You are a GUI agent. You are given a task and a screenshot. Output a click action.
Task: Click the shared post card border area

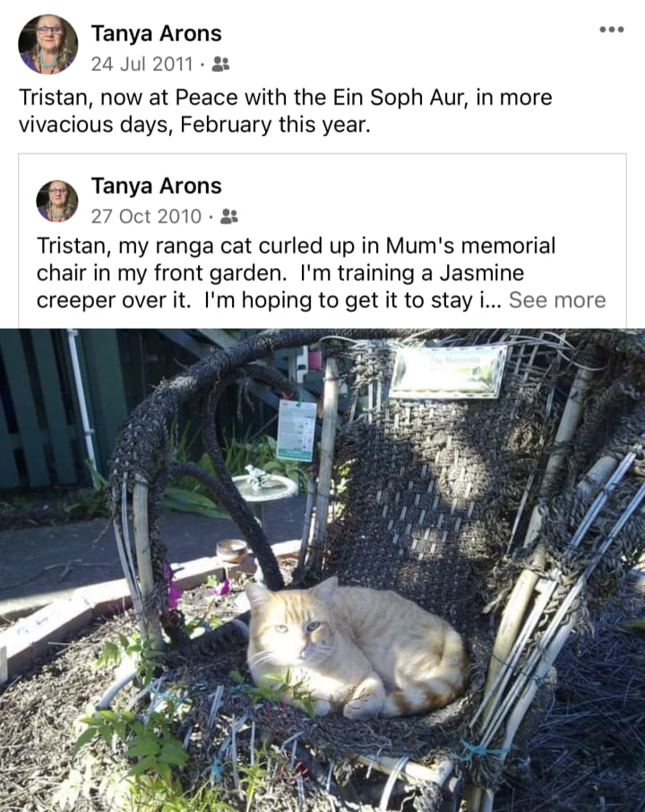pos(322,241)
